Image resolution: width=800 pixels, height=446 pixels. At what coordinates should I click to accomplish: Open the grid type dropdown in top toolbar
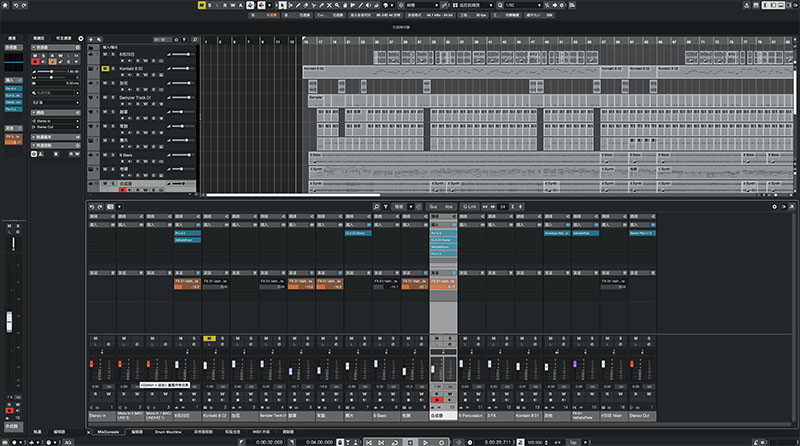click(473, 5)
